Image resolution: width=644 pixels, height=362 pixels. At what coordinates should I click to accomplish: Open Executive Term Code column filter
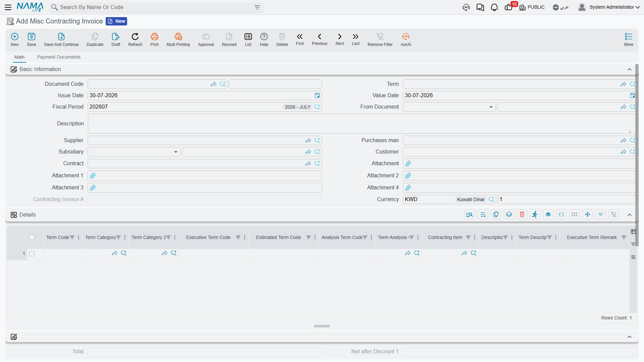pyautogui.click(x=238, y=237)
